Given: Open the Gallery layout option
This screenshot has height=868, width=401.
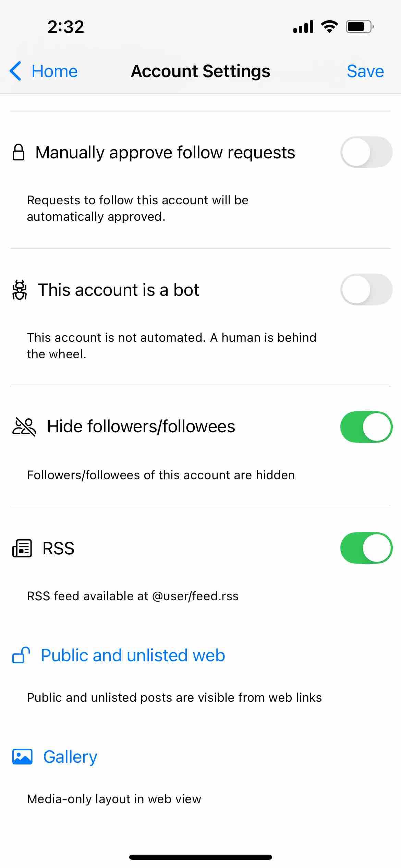Looking at the screenshot, I should click(70, 757).
